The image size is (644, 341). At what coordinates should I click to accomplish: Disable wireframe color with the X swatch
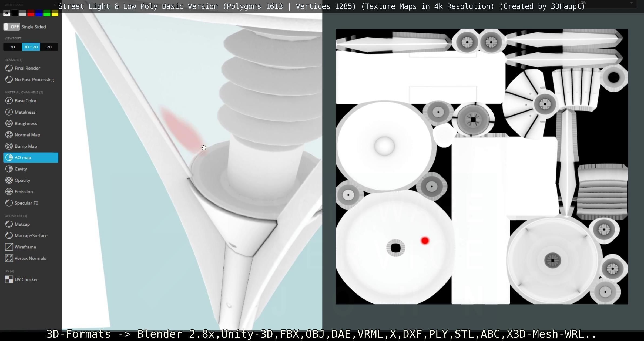pyautogui.click(x=7, y=13)
